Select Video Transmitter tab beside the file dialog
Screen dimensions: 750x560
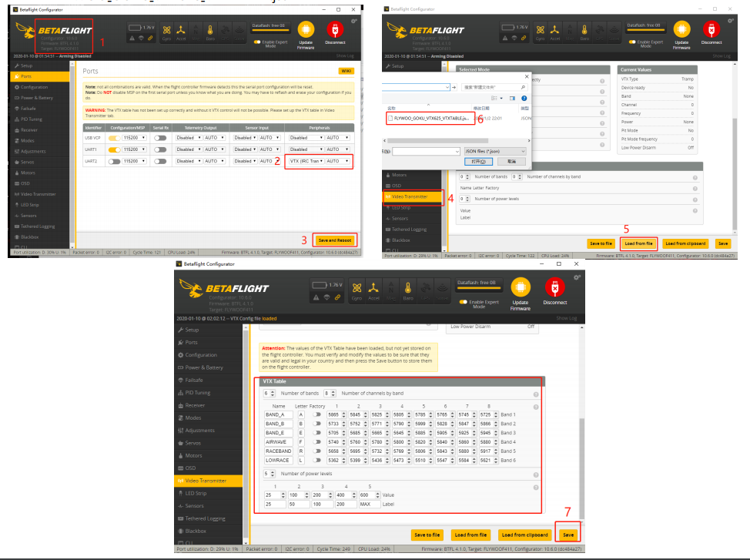click(x=414, y=197)
